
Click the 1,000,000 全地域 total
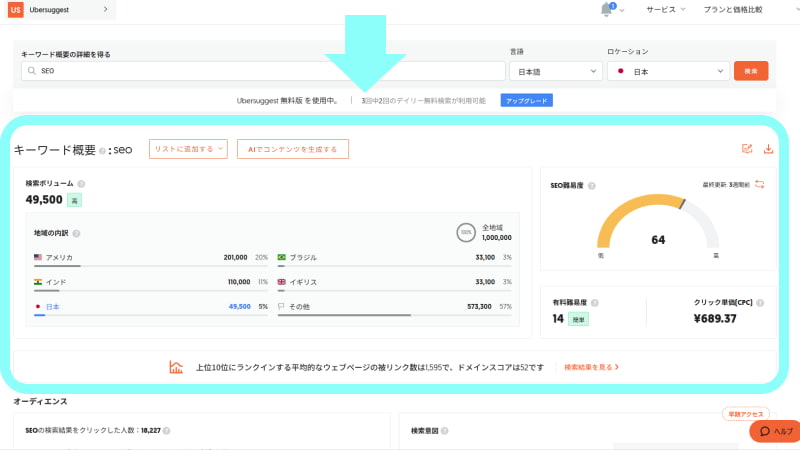coord(496,237)
